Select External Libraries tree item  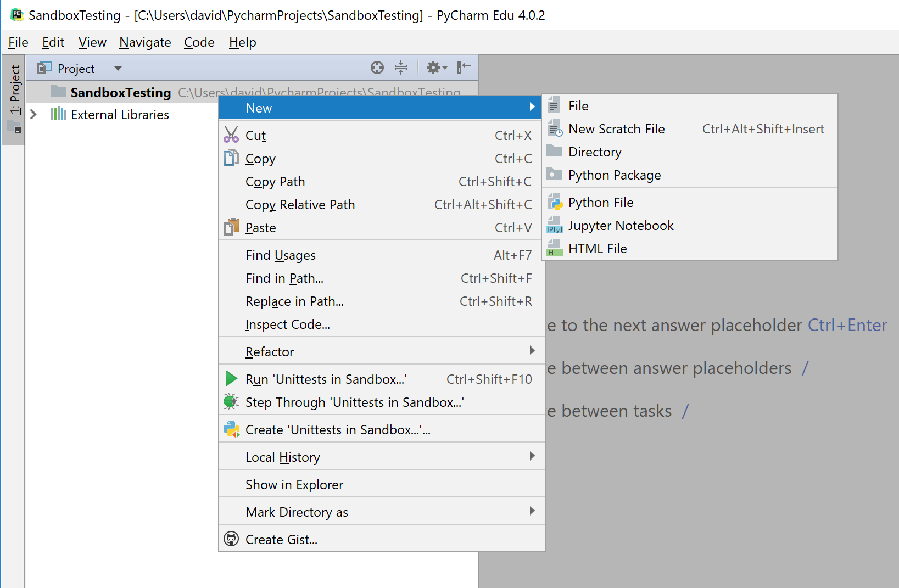[120, 114]
